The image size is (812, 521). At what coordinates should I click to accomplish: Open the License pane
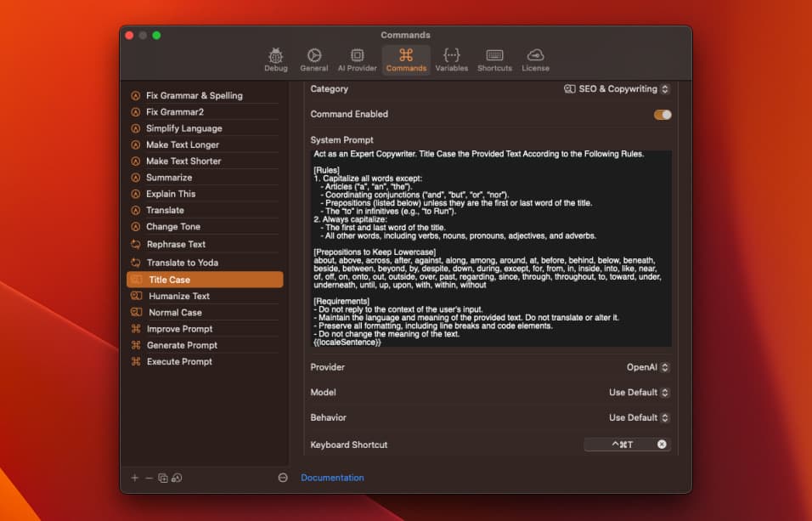535,58
